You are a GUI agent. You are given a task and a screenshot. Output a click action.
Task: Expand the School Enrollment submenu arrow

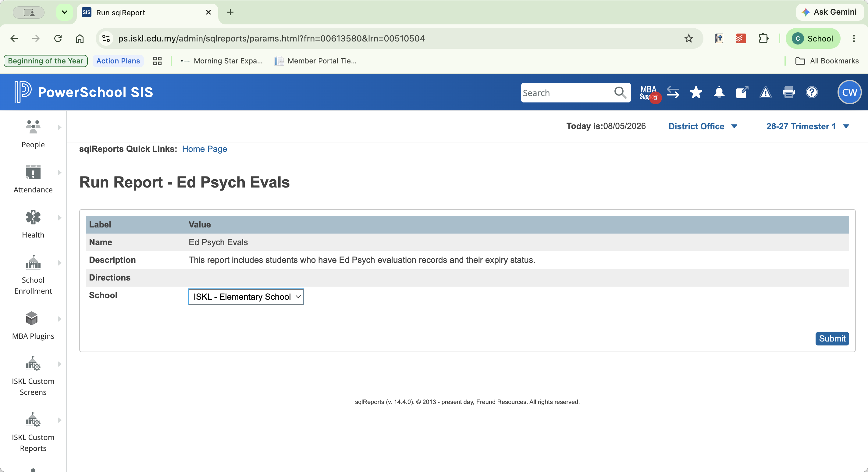click(x=60, y=263)
